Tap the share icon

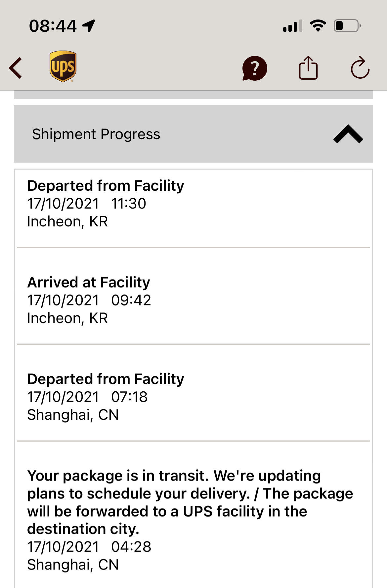(308, 68)
